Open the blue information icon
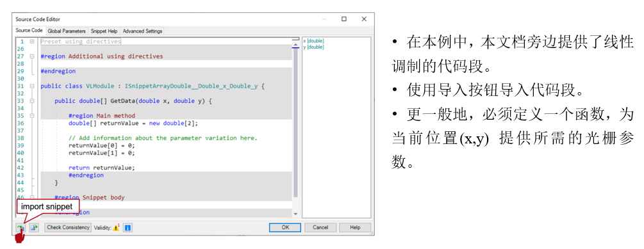Viewport: 644px width, 249px height. click(128, 228)
